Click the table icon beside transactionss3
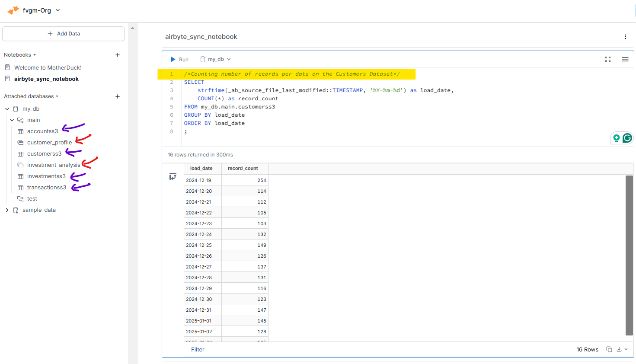 [x=20, y=188]
